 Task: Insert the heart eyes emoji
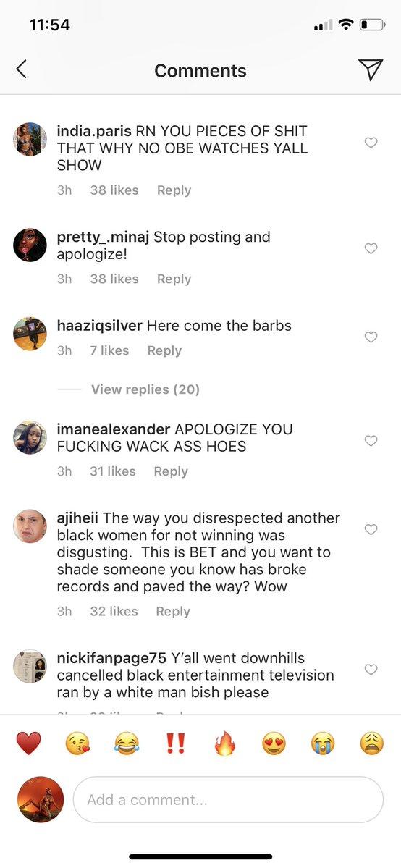pos(274,743)
